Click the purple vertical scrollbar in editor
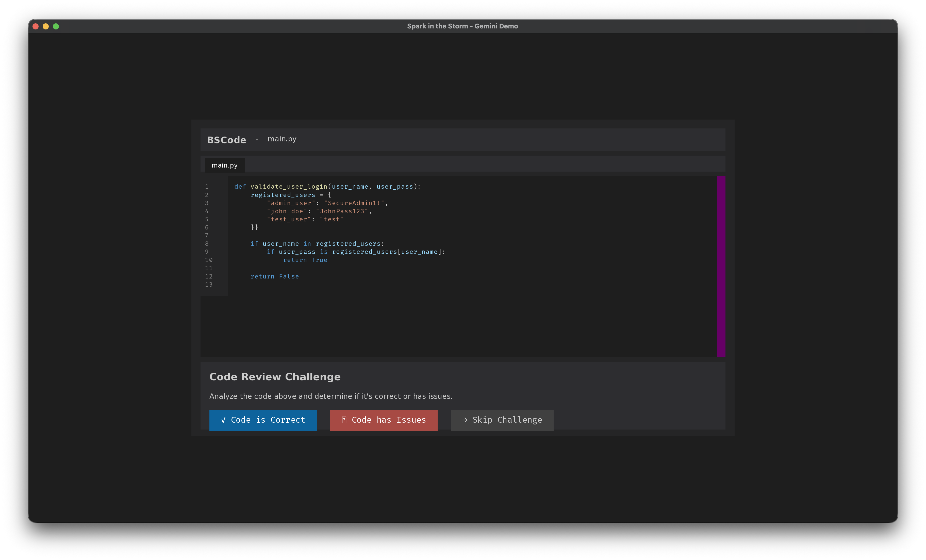This screenshot has width=926, height=560. (x=721, y=266)
